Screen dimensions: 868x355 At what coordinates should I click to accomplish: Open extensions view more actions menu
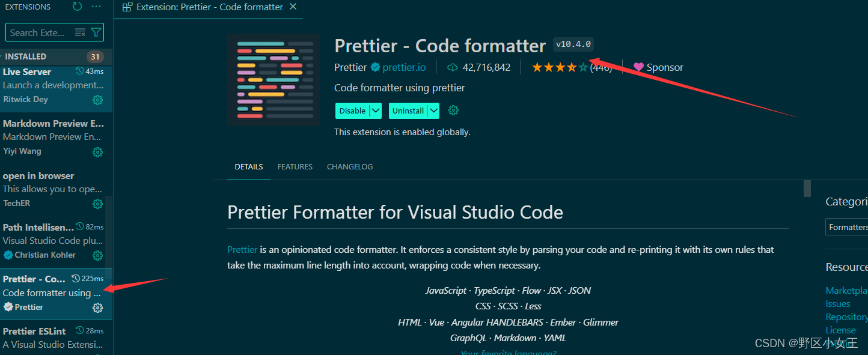click(x=96, y=7)
